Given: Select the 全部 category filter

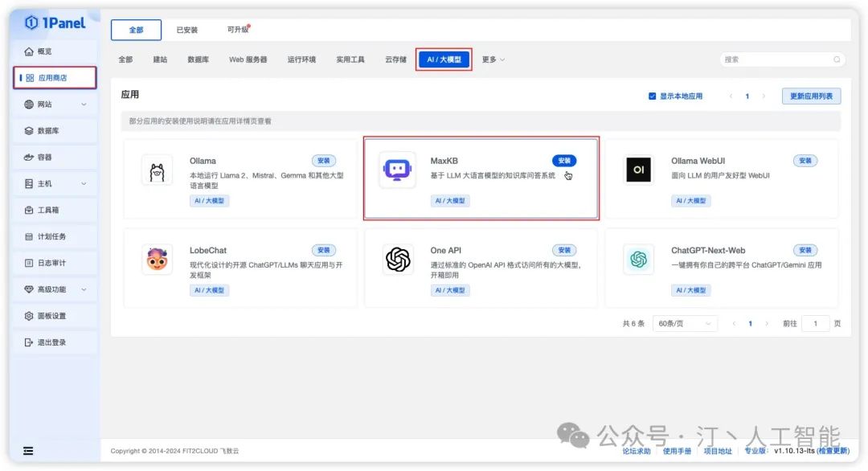Looking at the screenshot, I should point(125,59).
